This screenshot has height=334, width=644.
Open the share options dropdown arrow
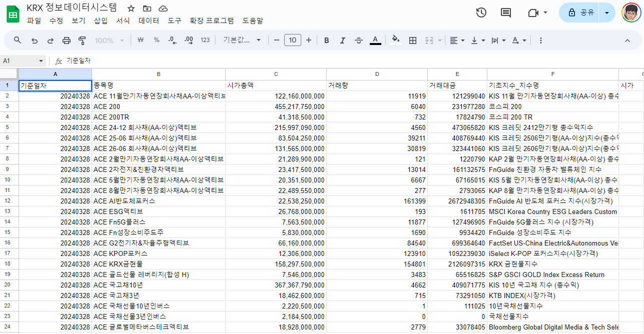tap(606, 12)
